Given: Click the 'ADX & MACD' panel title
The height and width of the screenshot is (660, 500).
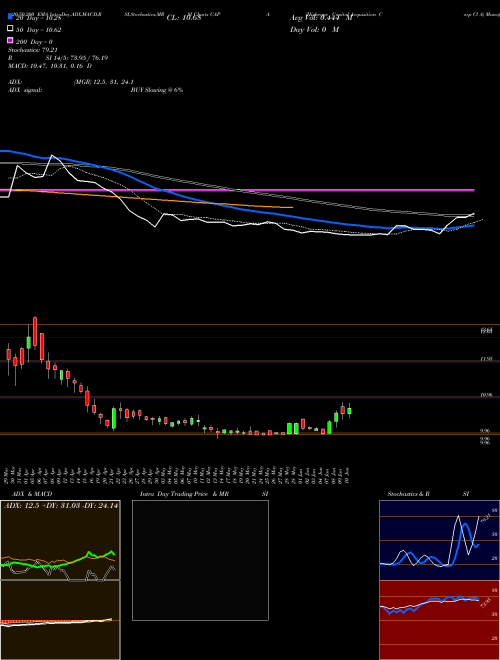Looking at the screenshot, I should coord(32,494).
